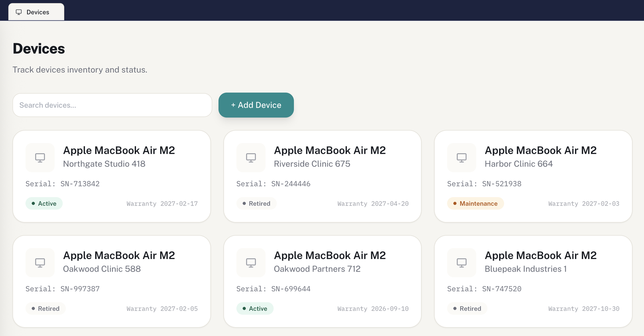Open Bluepeak Industries 1 location text

526,269
